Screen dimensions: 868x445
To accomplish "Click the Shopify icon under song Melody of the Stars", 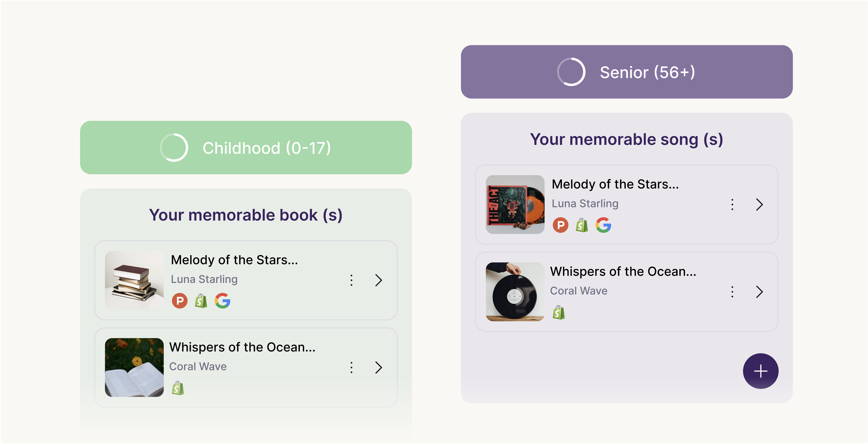I will point(582,225).
